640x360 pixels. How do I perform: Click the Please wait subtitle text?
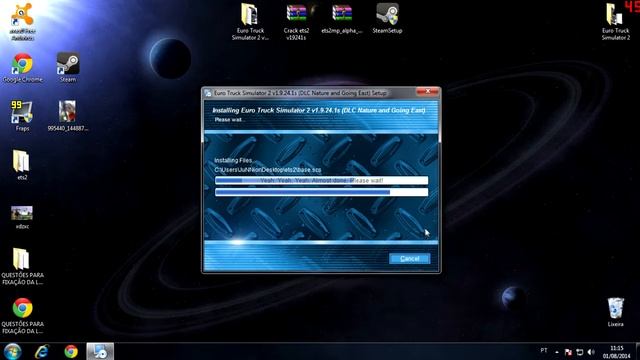point(230,120)
